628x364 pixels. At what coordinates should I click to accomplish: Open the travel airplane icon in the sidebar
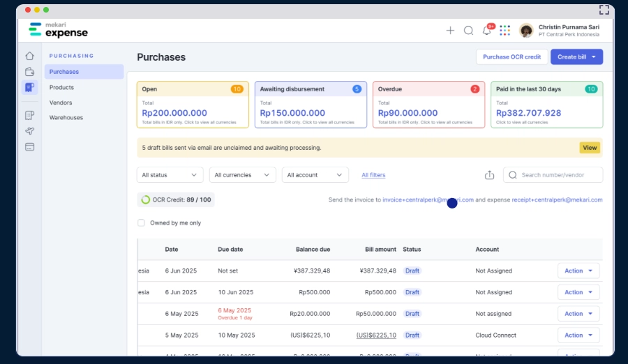29,131
